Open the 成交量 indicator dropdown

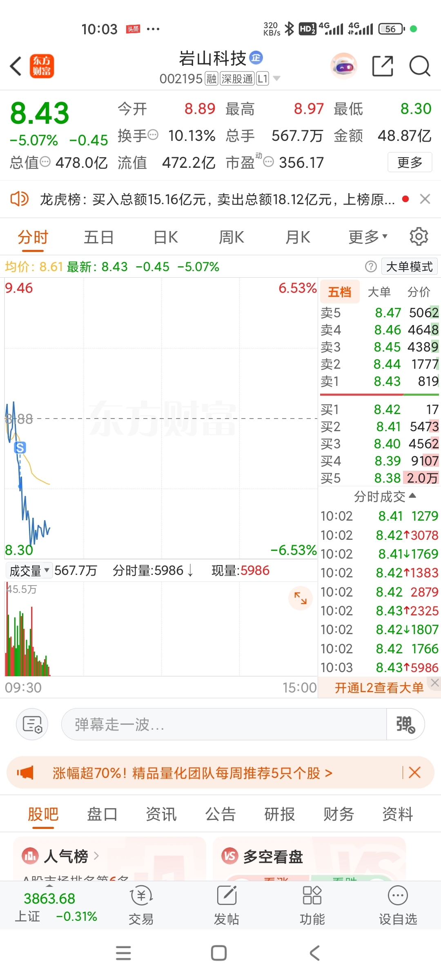[29, 570]
